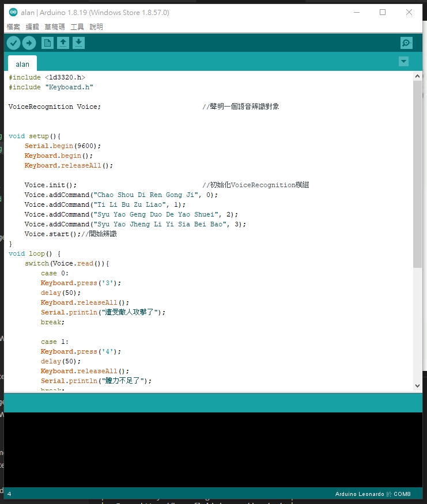Click 'Voice.init();' line

51,185
